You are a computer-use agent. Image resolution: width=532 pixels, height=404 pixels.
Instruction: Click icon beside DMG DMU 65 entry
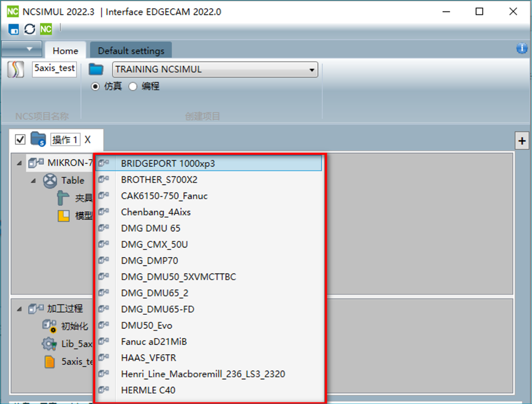coord(103,228)
